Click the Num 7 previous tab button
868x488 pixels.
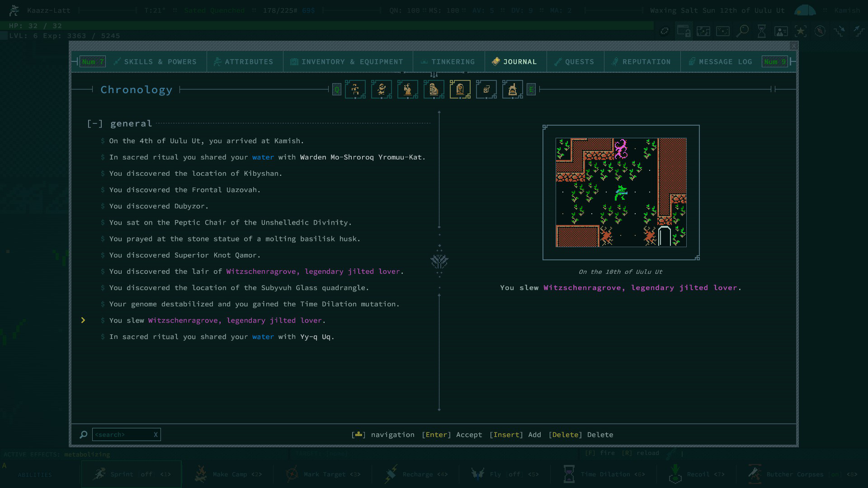[x=93, y=62]
